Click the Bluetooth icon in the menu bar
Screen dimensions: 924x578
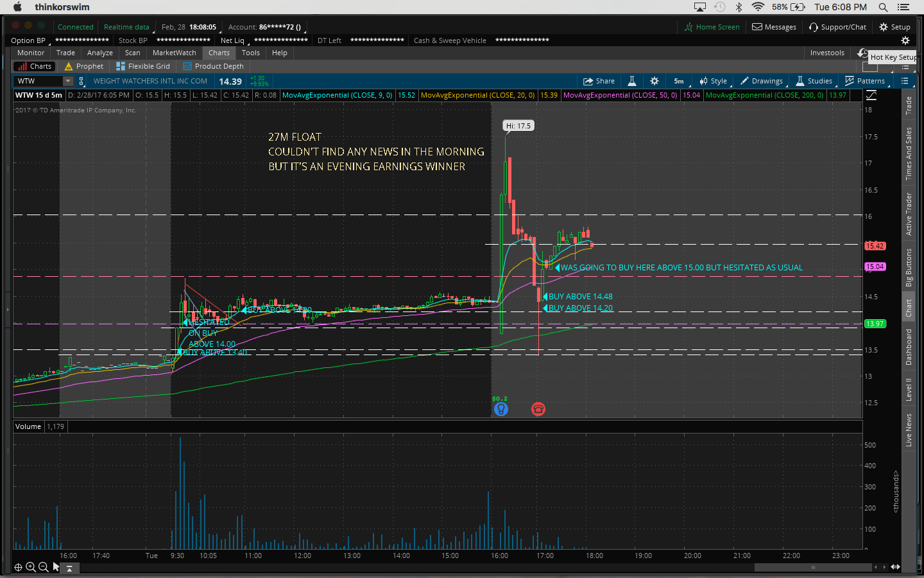(x=739, y=7)
